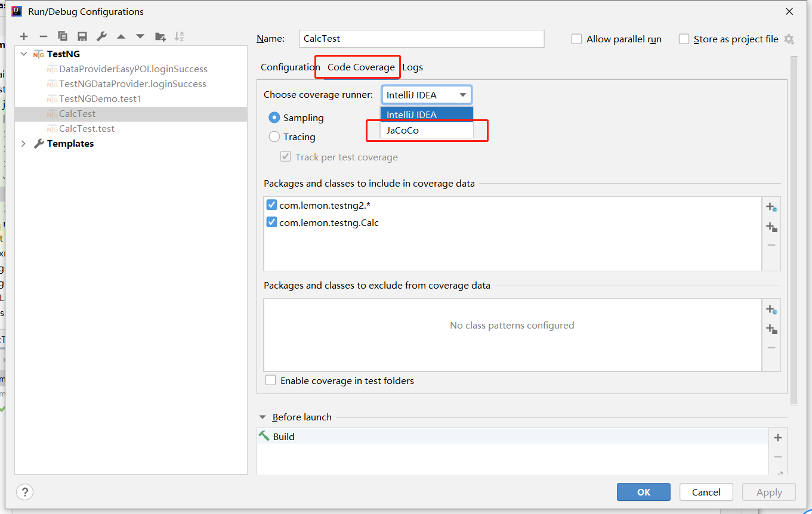The image size is (812, 514).
Task: Expand the Templates tree node
Action: pos(24,144)
